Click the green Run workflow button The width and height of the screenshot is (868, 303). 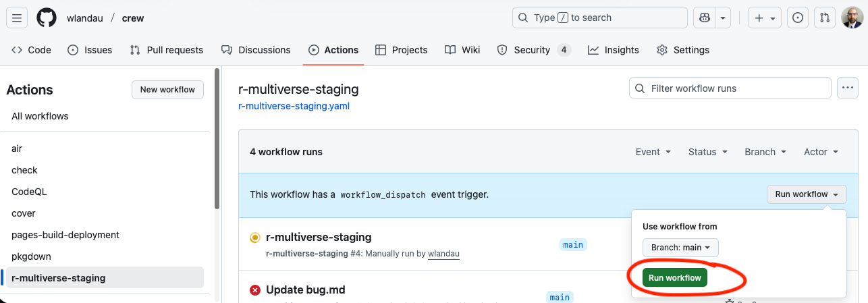pos(674,277)
